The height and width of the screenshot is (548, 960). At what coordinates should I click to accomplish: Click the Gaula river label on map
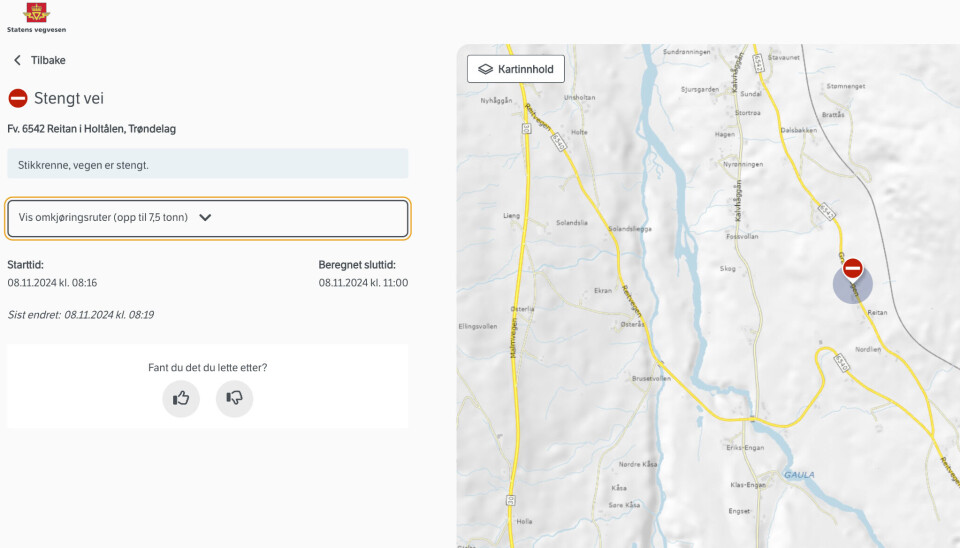coord(798,474)
